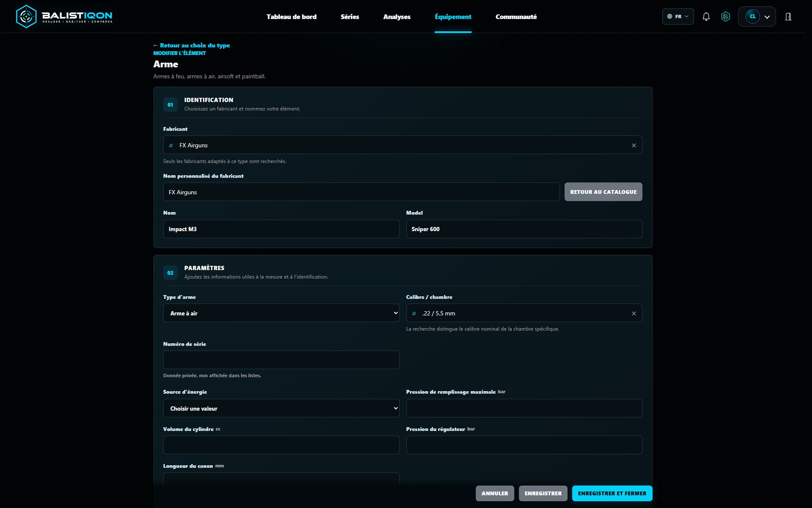Open the FR language selector

point(678,17)
